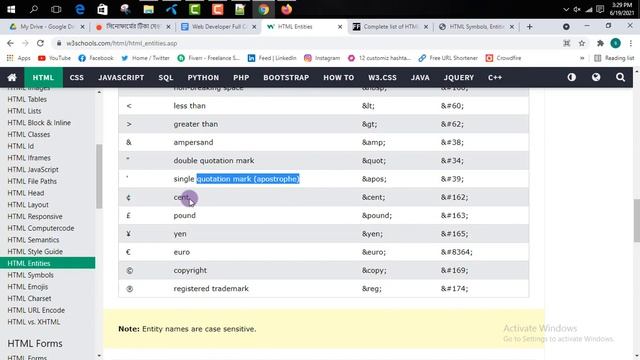Screen dimensions: 640x360
Task: Open the Chrome three-dot menu
Action: pyautogui.click(x=631, y=43)
